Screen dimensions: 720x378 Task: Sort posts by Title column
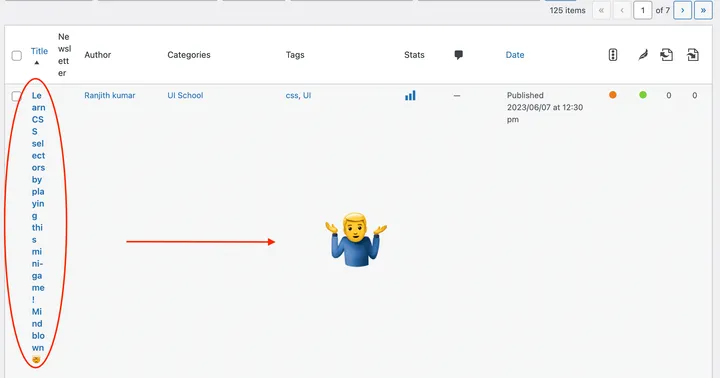pyautogui.click(x=39, y=51)
